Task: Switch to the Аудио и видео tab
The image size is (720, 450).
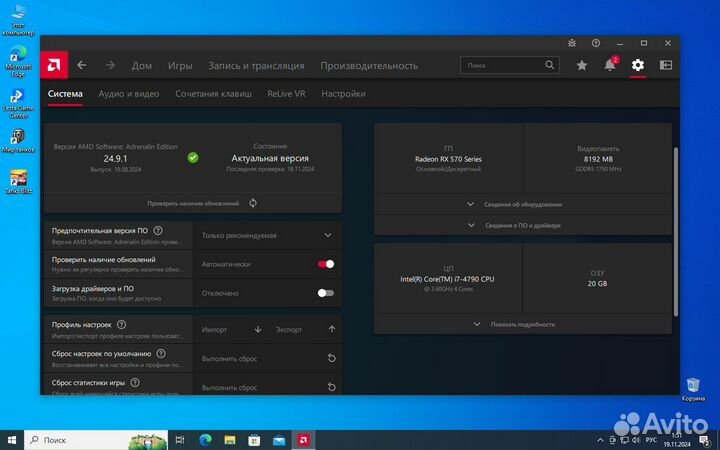Action: pos(128,94)
